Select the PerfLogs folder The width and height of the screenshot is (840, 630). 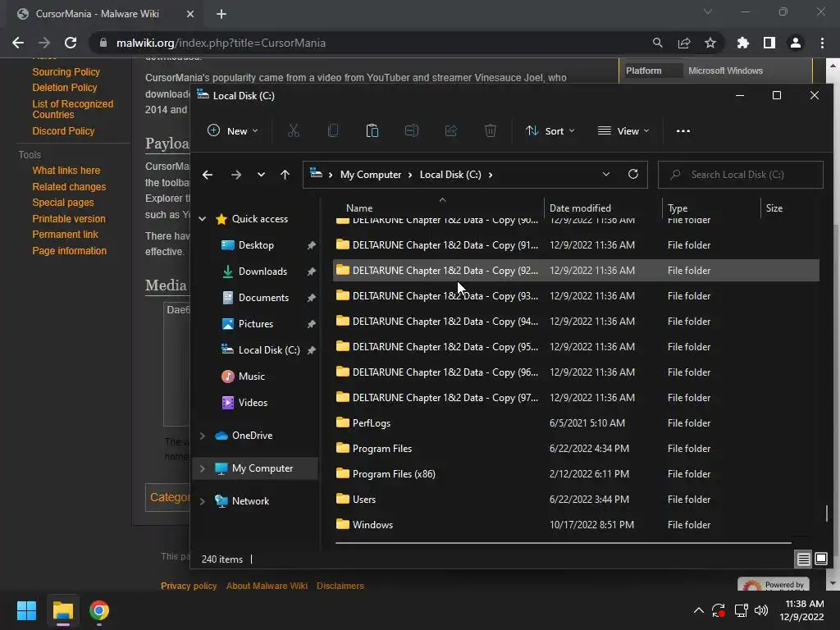click(x=576, y=423)
